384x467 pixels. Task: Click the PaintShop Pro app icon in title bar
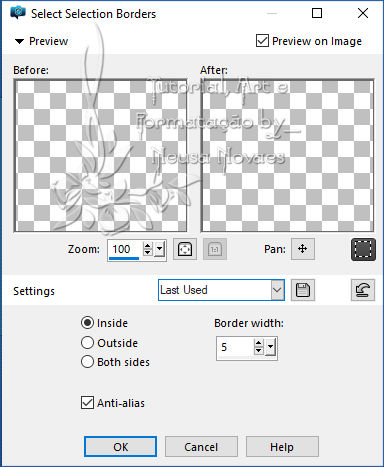[17, 13]
